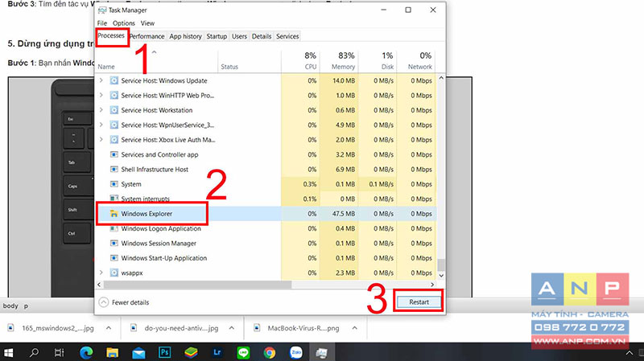Click the Service Host: WinHTTP Web Pro process icon
This screenshot has width=644, height=361.
[x=114, y=96]
